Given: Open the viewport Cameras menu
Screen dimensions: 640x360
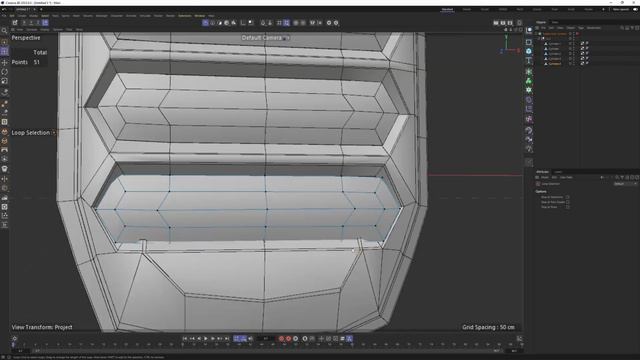Looking at the screenshot, I should click(32, 29).
